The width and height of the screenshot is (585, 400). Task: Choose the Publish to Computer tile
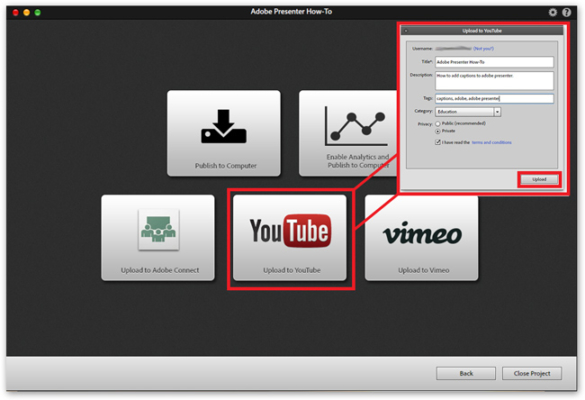[224, 133]
